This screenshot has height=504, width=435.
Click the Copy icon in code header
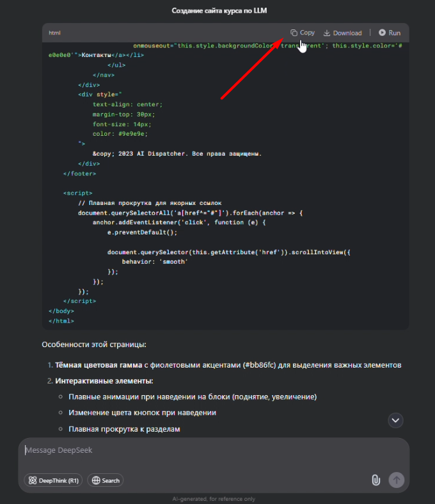294,33
